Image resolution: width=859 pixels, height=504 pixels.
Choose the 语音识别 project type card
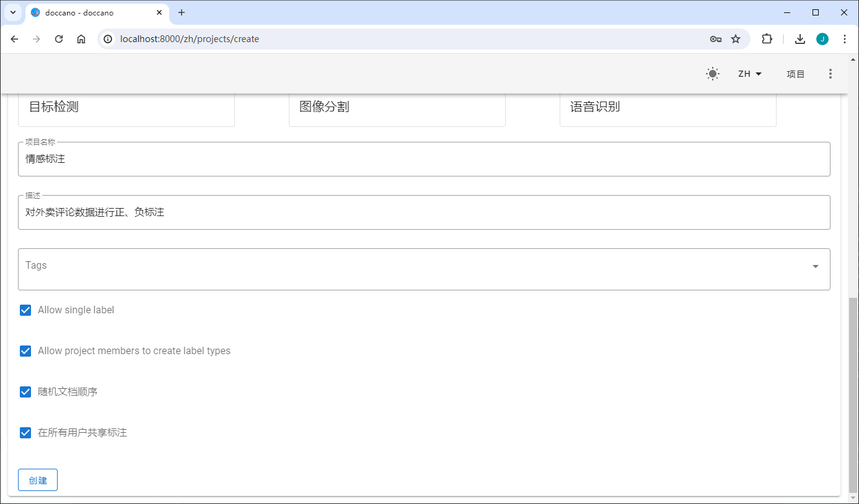point(668,110)
